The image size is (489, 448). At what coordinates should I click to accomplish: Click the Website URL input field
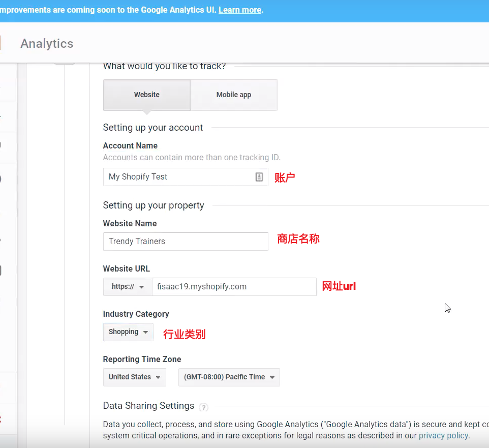click(234, 287)
